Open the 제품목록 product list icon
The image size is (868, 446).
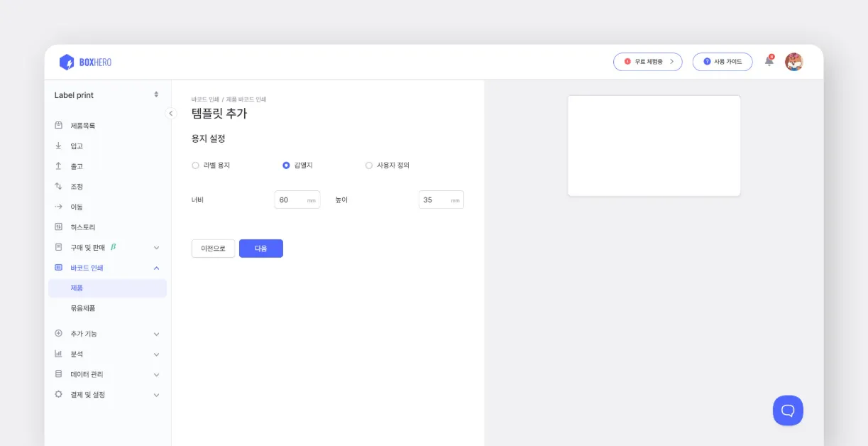(57, 125)
